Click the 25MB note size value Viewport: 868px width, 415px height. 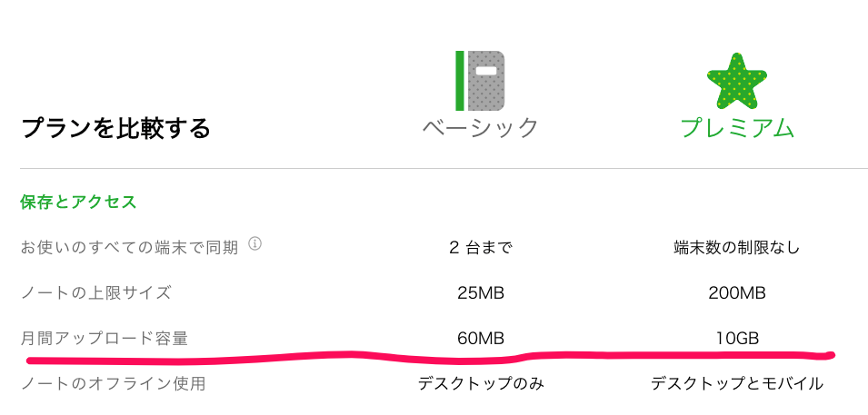481,292
